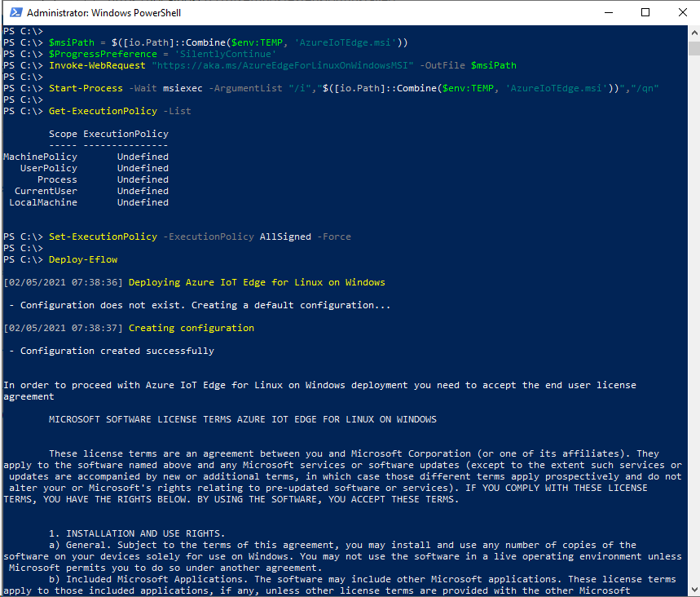Click the 'Administrator: Windows PowerShell' title text
The image size is (700, 597).
click(x=103, y=13)
